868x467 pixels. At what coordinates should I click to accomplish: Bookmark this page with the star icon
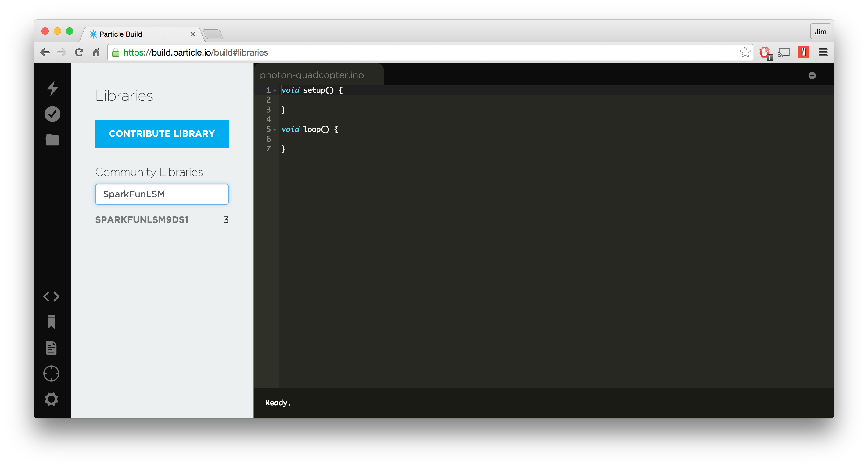(x=745, y=52)
